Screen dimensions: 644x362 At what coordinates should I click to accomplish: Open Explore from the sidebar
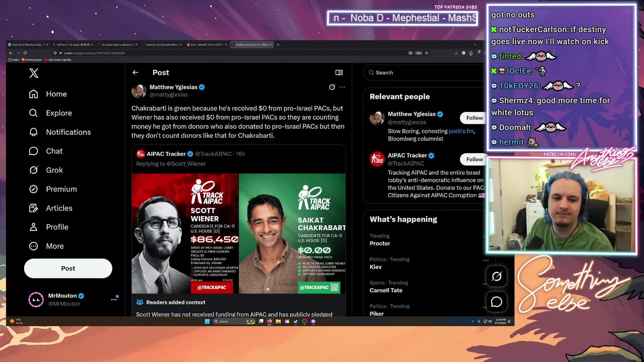coord(50,113)
